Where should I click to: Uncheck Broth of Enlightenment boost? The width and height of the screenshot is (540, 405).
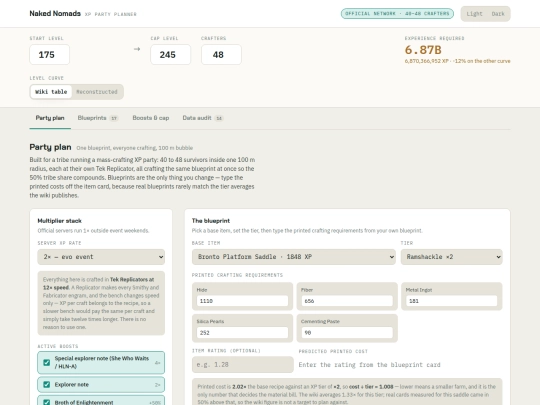pyautogui.click(x=47, y=402)
